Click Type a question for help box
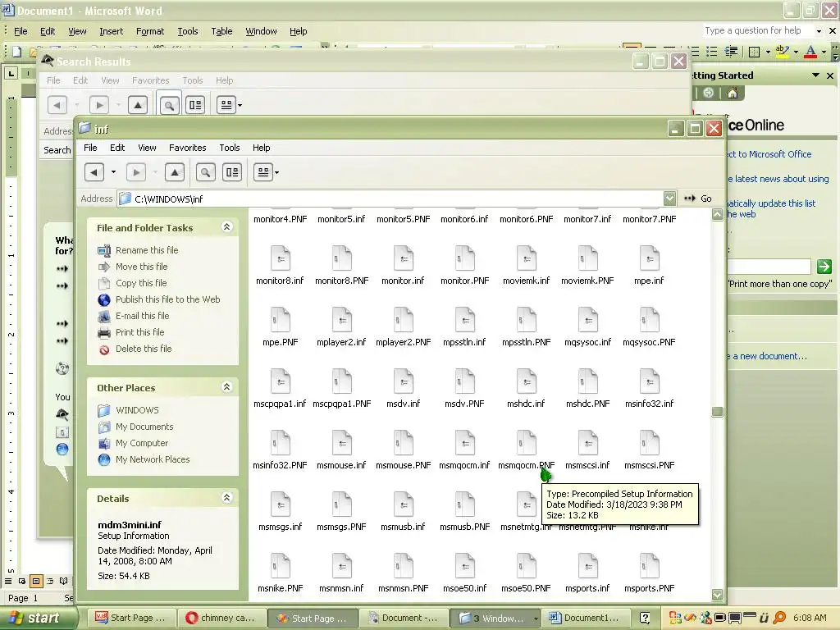The width and height of the screenshot is (840, 630). point(758,31)
